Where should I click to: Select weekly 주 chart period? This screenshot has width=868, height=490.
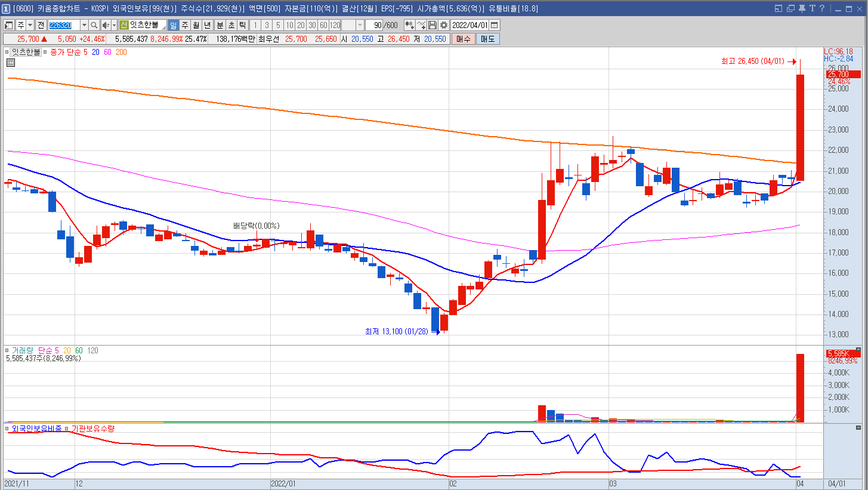(x=185, y=25)
